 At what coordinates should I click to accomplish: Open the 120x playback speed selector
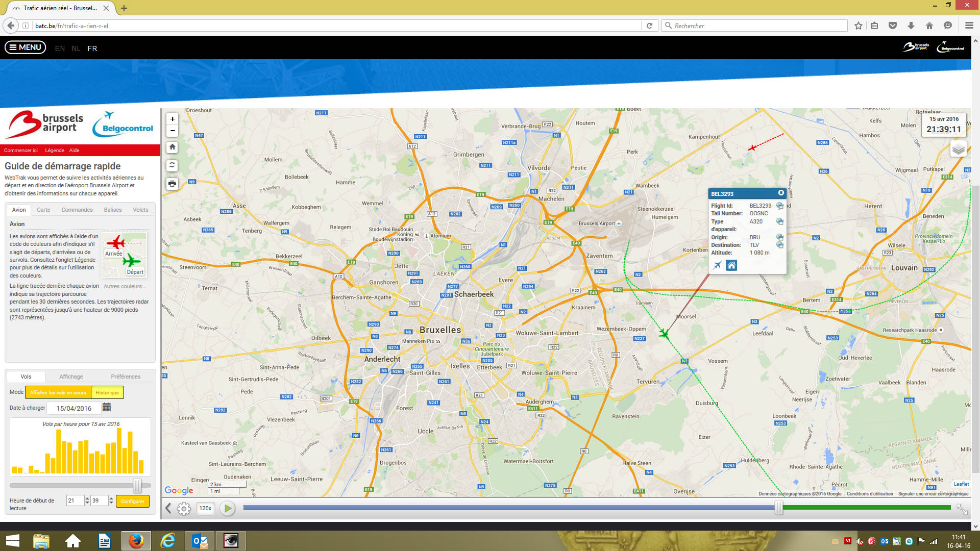pyautogui.click(x=205, y=508)
